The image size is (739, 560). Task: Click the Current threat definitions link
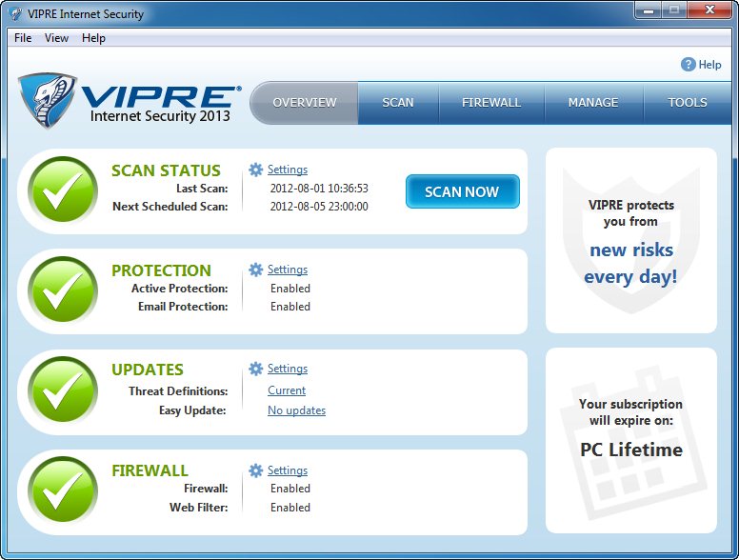coord(287,390)
